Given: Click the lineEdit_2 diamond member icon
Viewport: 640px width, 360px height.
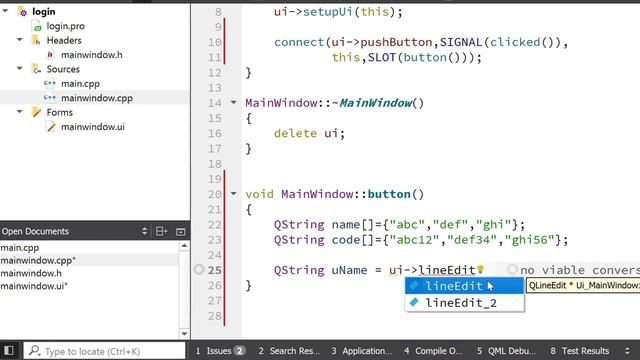Looking at the screenshot, I should (414, 302).
